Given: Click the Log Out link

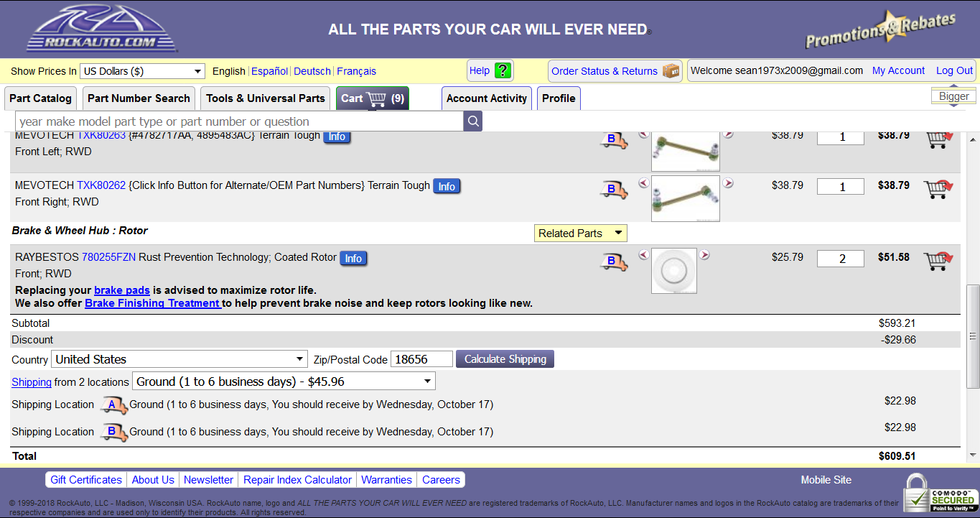Looking at the screenshot, I should [x=954, y=70].
